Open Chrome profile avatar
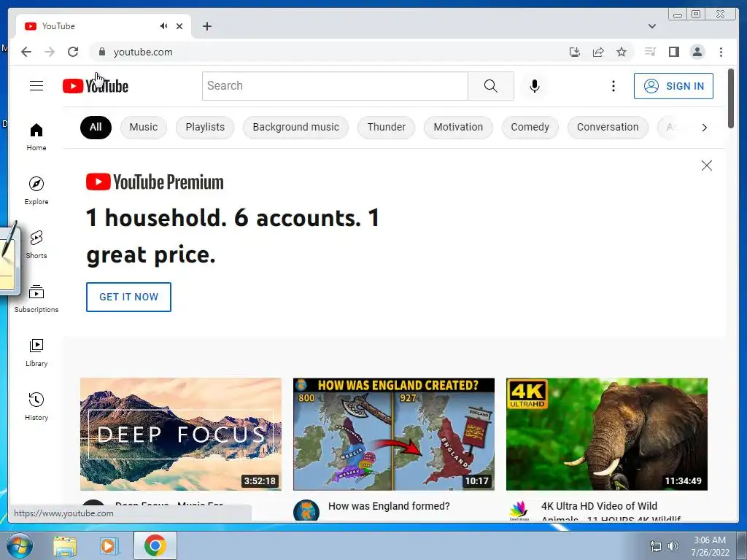 click(x=697, y=52)
